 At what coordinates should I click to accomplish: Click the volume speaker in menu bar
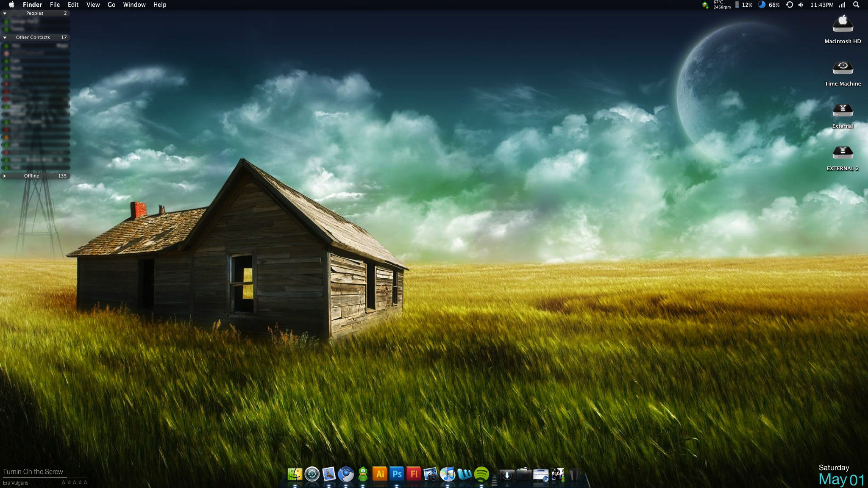point(801,5)
